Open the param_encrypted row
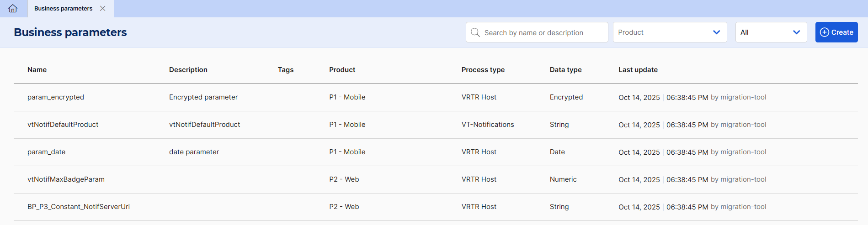868x225 pixels. tap(56, 97)
